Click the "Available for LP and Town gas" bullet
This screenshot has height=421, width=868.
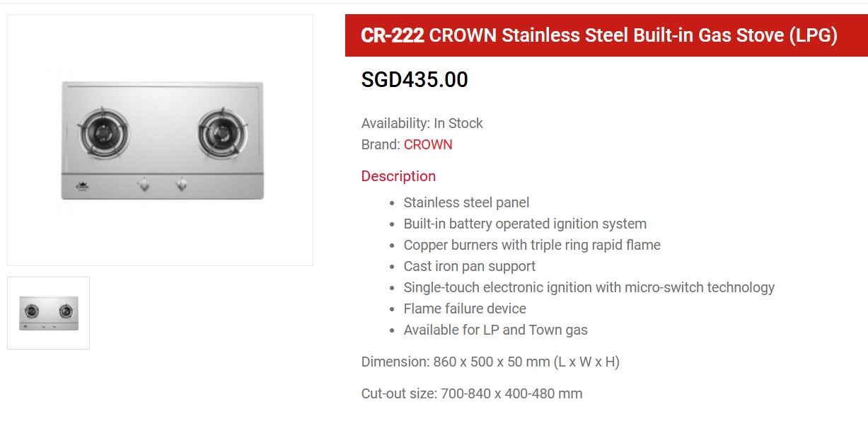[x=495, y=330]
